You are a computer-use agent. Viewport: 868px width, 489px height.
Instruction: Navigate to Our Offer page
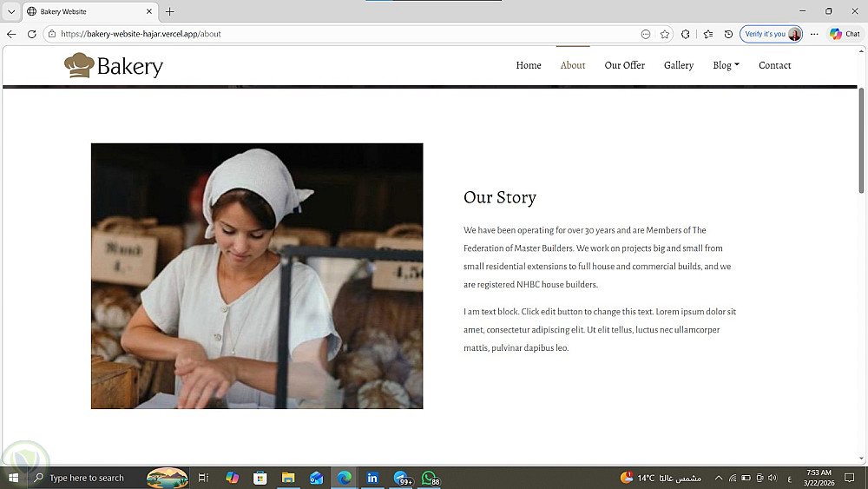point(624,65)
